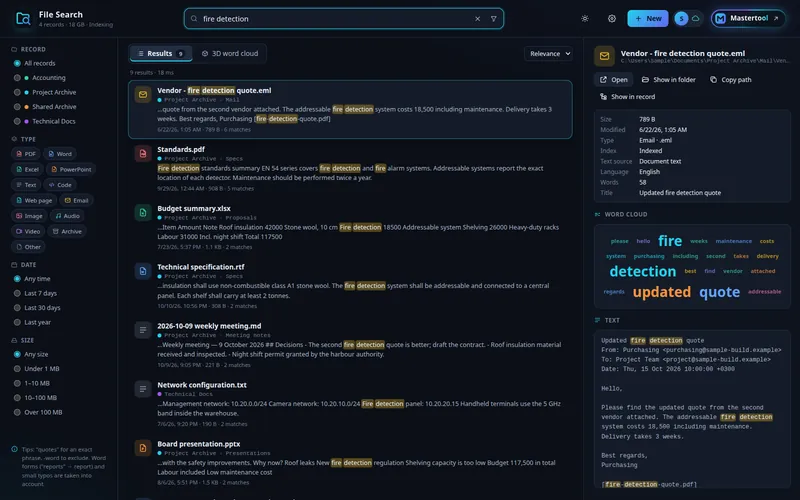Click Copy path button
Image resolution: width=800 pixels, height=500 pixels.
point(731,80)
